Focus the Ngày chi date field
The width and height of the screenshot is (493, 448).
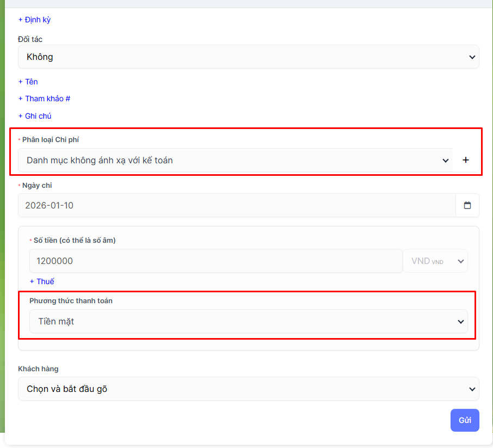[237, 206]
